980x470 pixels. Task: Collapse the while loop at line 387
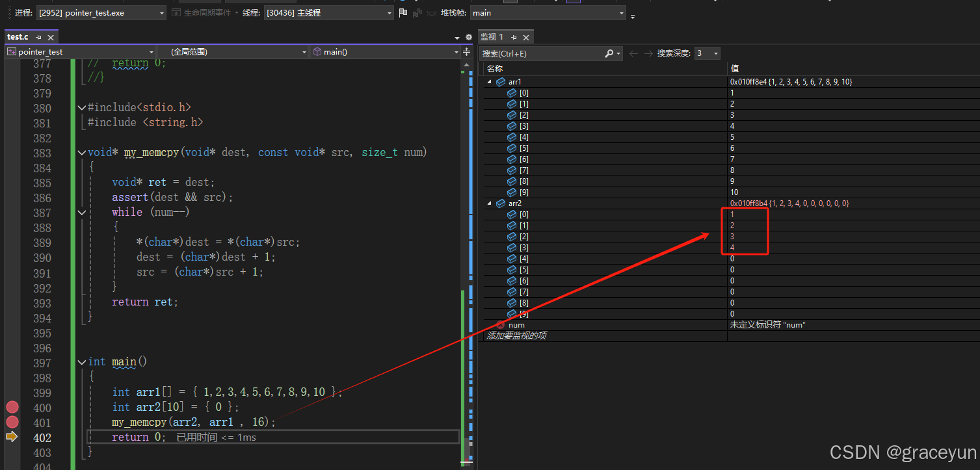(82, 212)
